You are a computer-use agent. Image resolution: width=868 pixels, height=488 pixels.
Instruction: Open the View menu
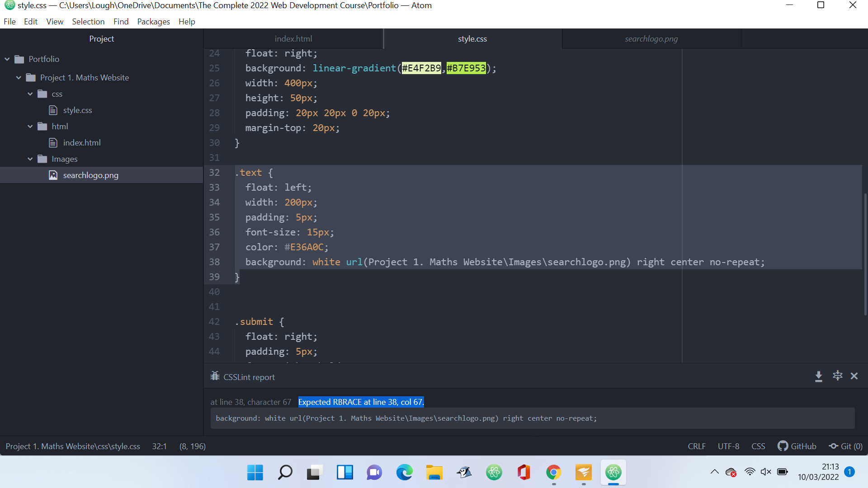pyautogui.click(x=54, y=21)
